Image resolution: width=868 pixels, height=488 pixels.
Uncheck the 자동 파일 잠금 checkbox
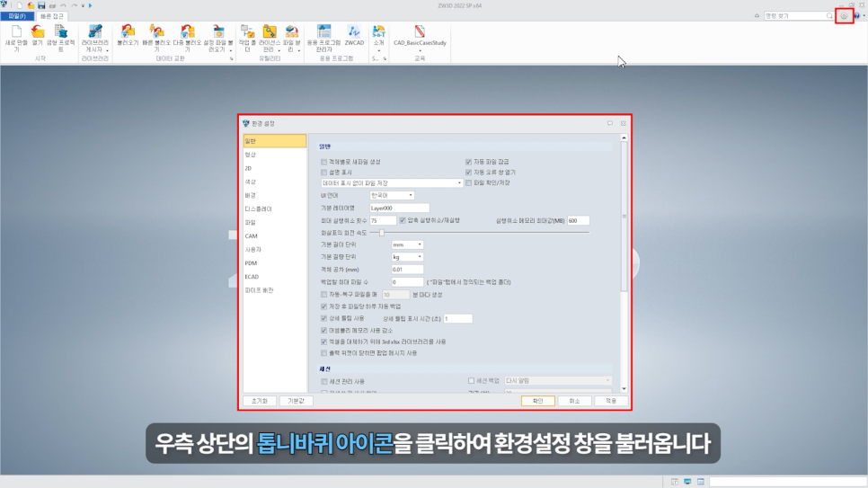(x=468, y=162)
